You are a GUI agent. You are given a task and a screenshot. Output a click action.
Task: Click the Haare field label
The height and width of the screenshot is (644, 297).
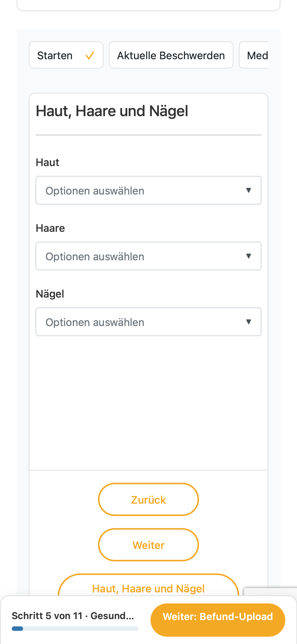click(50, 228)
